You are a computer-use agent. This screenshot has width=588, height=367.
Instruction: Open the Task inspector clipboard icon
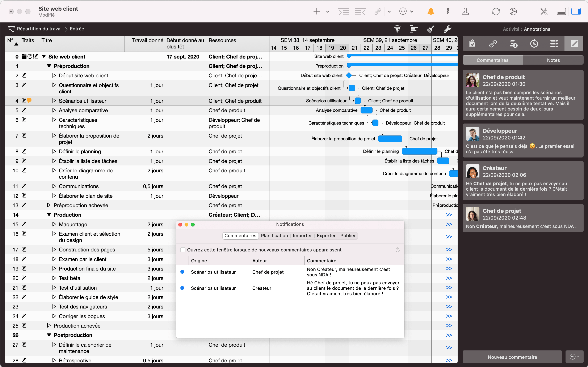[472, 43]
